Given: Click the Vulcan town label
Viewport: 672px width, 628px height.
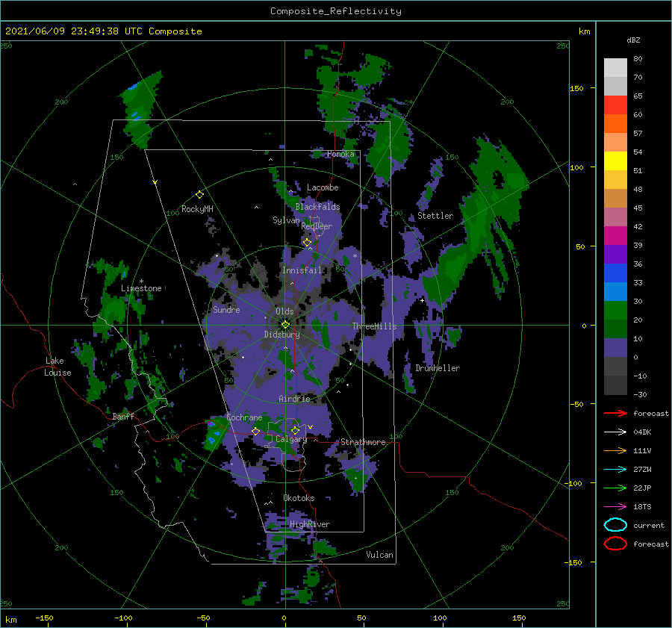Looking at the screenshot, I should pos(380,555).
